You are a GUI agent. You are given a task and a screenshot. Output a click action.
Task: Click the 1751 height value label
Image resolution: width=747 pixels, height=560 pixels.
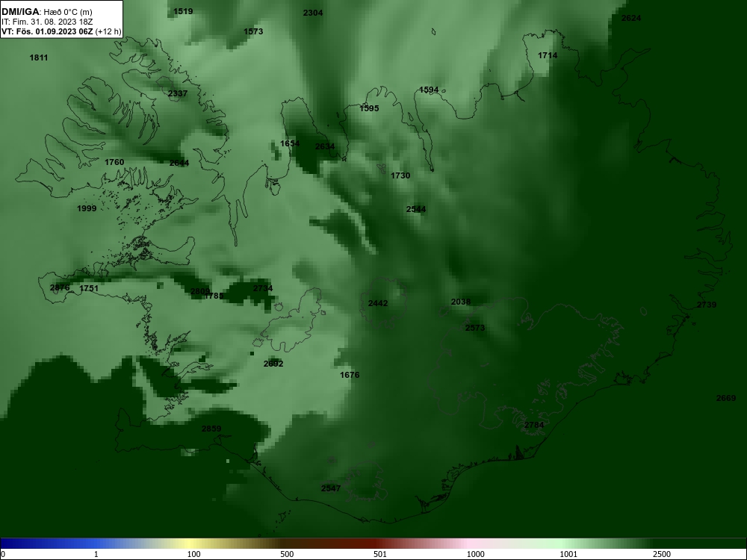pos(89,288)
